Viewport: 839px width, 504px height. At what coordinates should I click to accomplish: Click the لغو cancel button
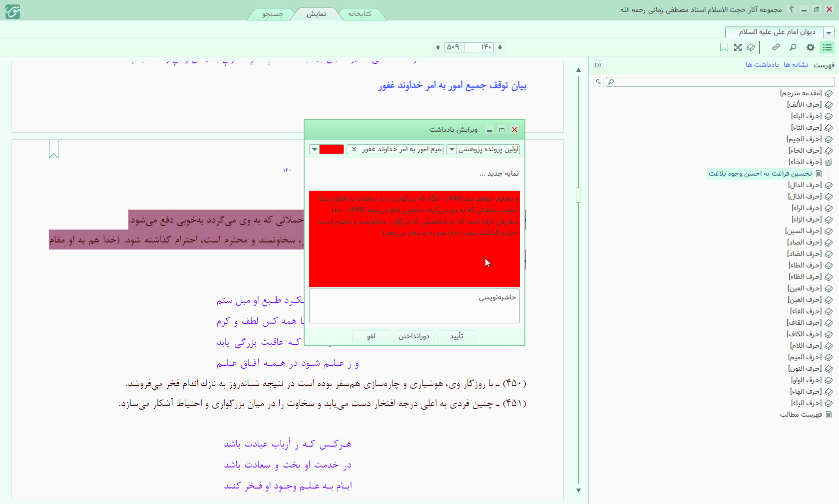tap(371, 336)
